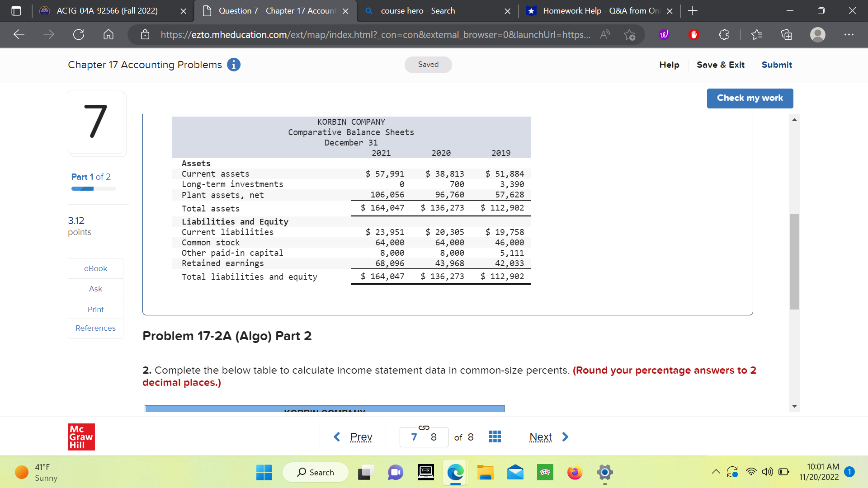
Task: Click the browser home icon
Action: click(108, 35)
